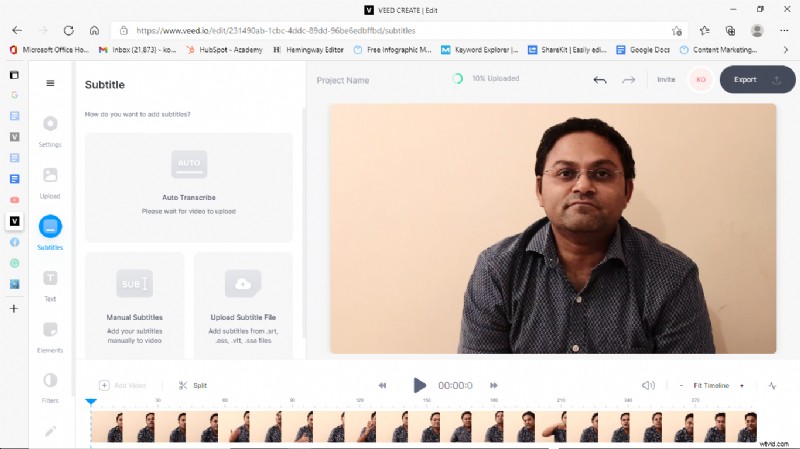Click the Project Name field
The height and width of the screenshot is (449, 800).
coord(343,80)
